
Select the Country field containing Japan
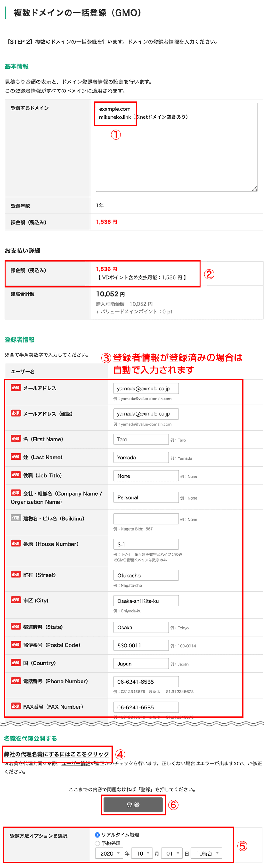141,664
